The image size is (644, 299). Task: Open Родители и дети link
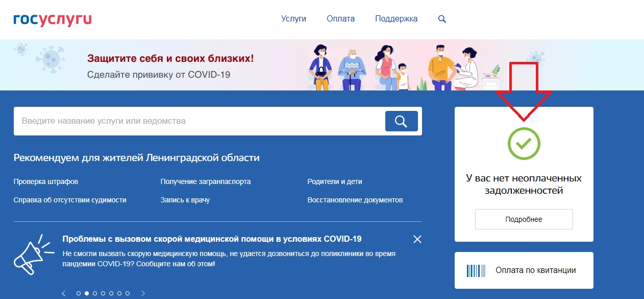coord(335,181)
